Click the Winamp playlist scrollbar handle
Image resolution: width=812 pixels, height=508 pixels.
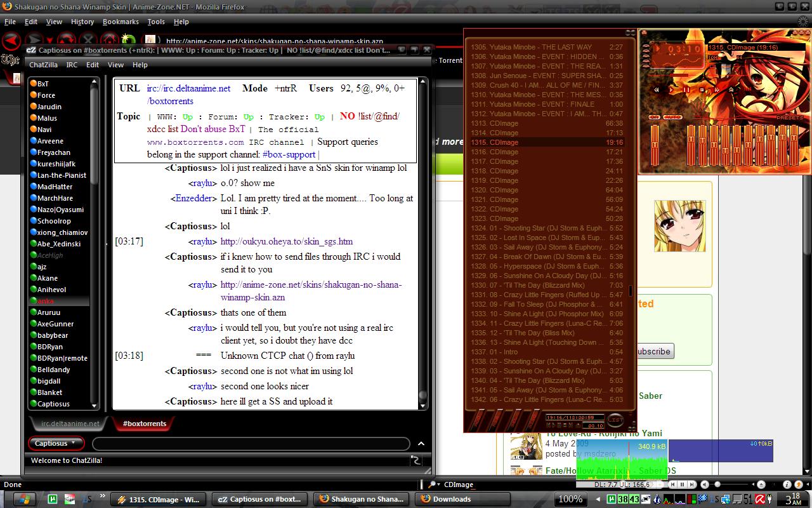(x=631, y=291)
